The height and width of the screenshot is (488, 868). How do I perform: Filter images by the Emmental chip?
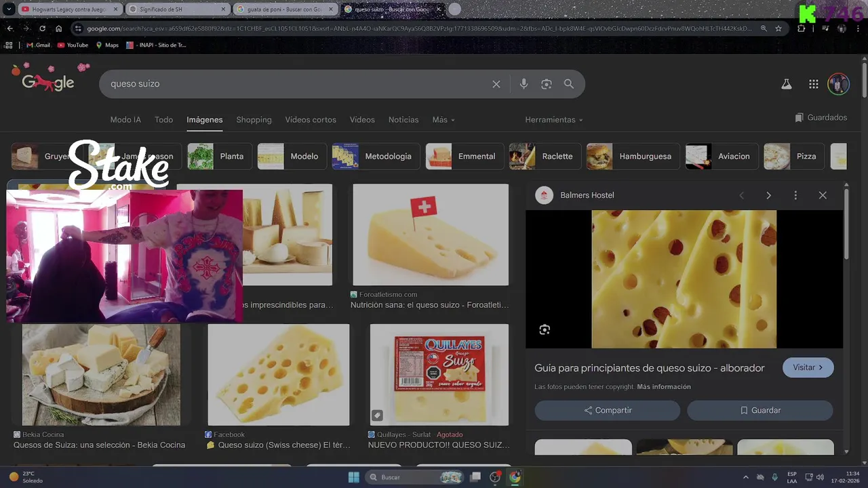[465, 157]
